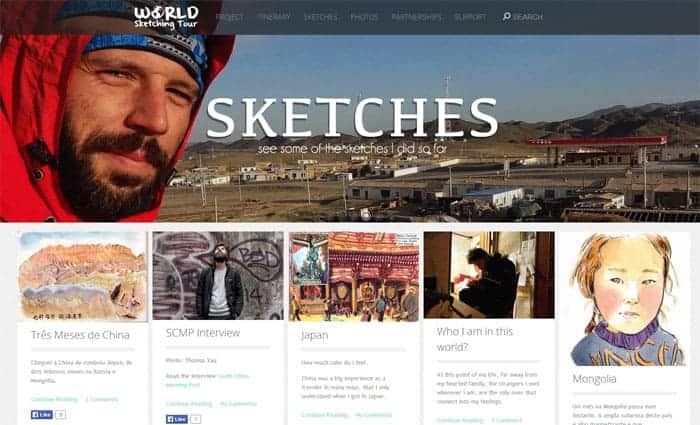Open the Japan temple sketch thumbnail

tap(354, 276)
